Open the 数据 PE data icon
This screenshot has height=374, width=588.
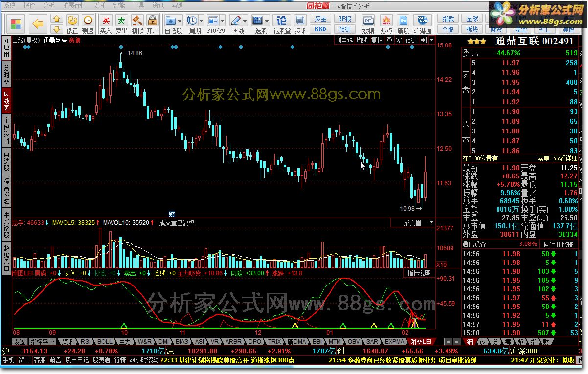point(368,23)
